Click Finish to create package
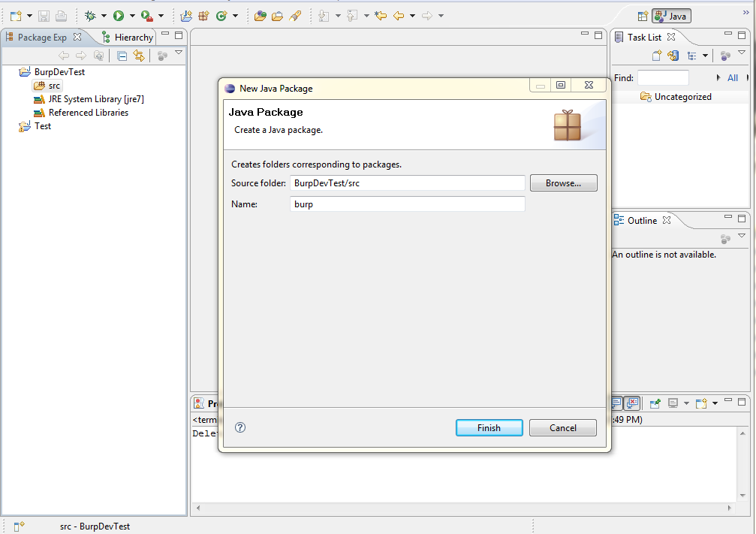 click(x=489, y=428)
